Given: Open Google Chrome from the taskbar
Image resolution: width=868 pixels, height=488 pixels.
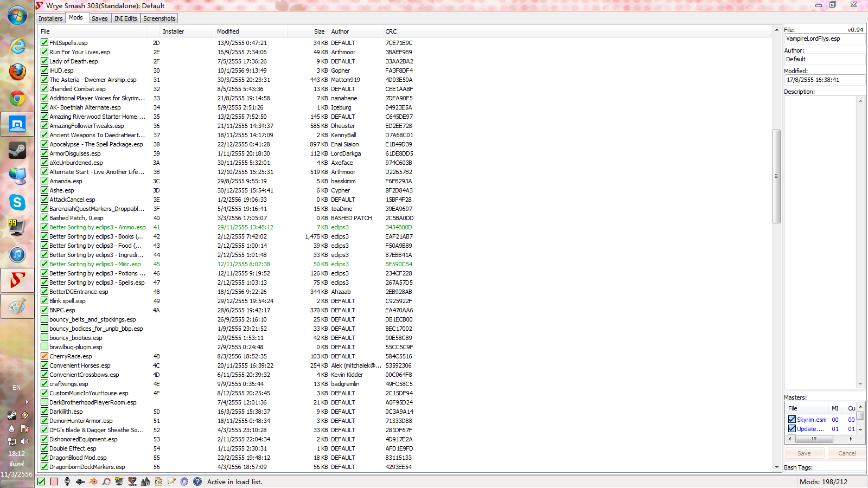Looking at the screenshot, I should (x=17, y=98).
